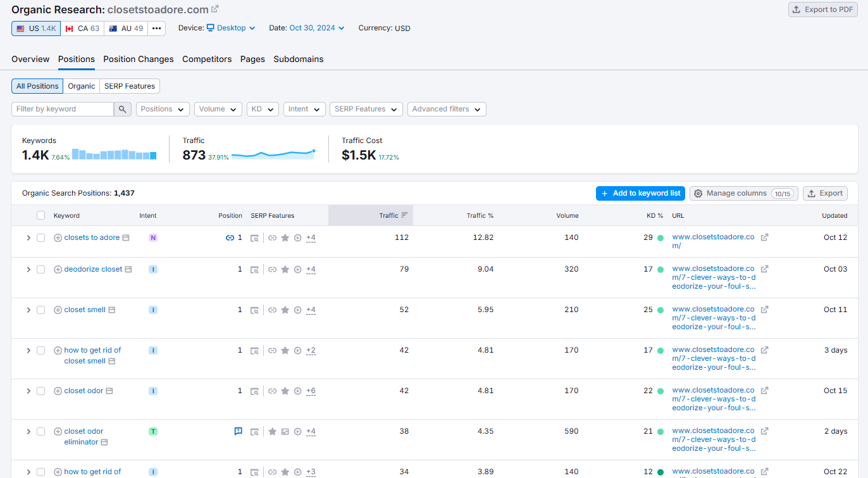Open the Volume filter dropdown
The width and height of the screenshot is (868, 478).
click(x=218, y=109)
